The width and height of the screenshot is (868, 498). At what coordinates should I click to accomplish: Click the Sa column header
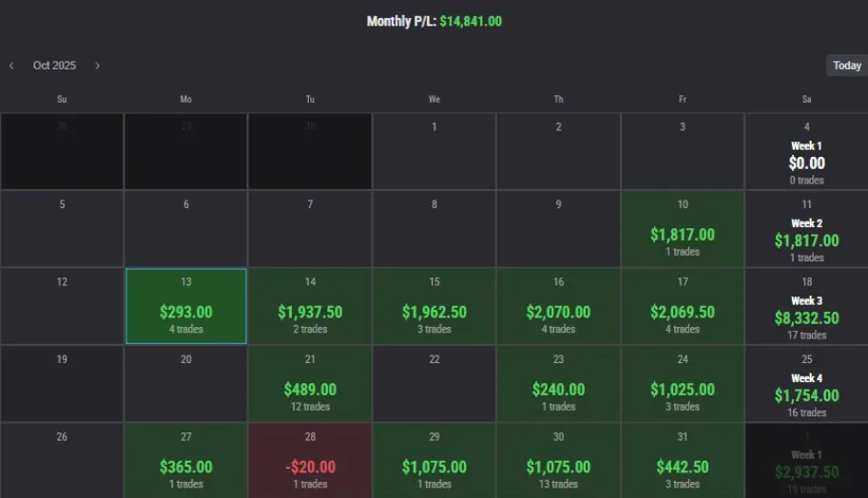click(806, 99)
